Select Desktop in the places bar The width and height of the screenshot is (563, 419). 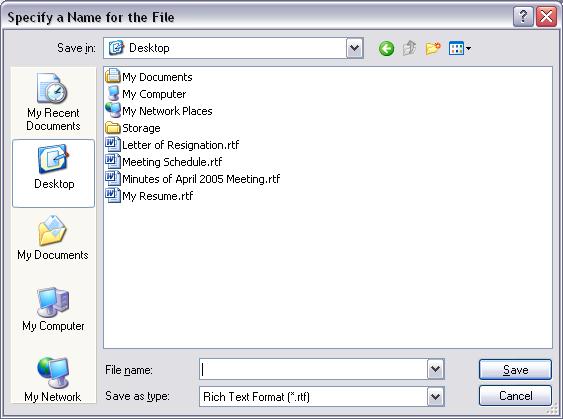(53, 173)
